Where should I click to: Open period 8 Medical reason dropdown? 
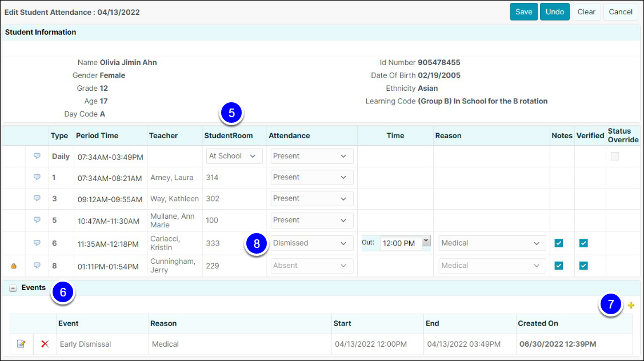pos(492,266)
